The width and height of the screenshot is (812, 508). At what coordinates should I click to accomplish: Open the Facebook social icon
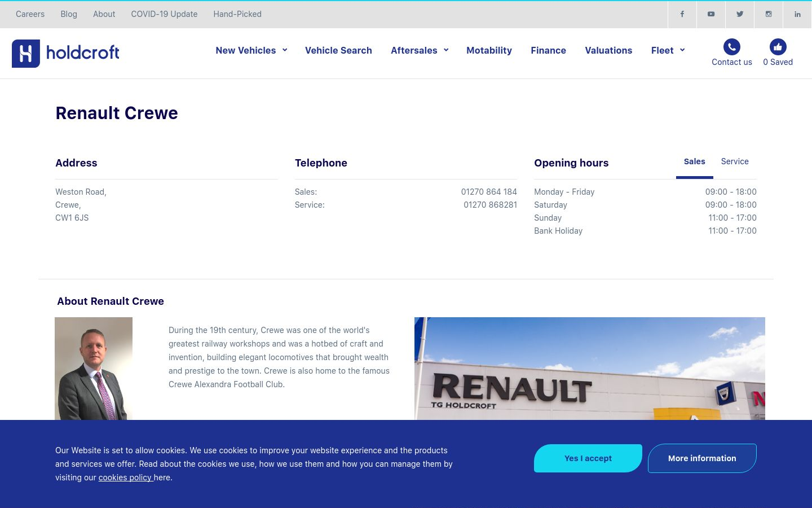point(682,14)
